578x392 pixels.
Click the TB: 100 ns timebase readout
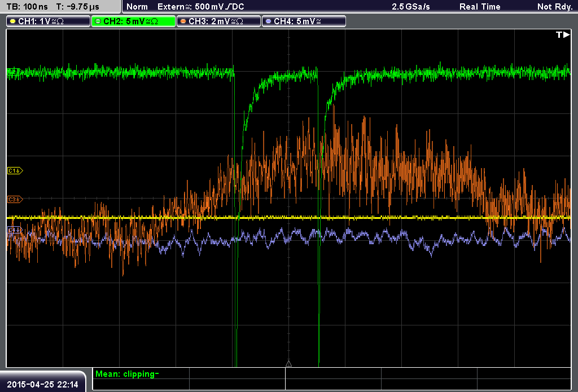point(27,7)
